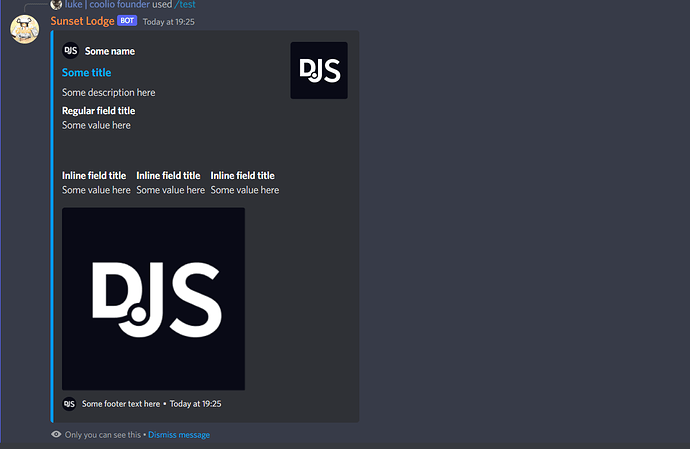
Task: Click the /test command link
Action: pos(185,4)
